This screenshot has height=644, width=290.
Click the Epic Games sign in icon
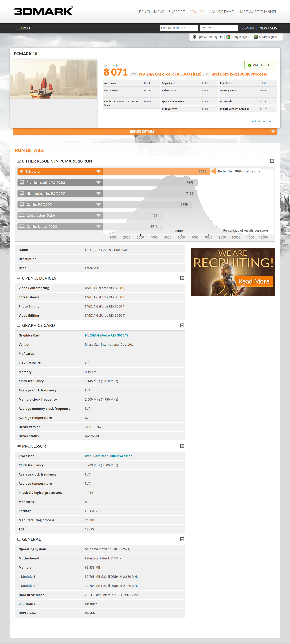tap(194, 37)
